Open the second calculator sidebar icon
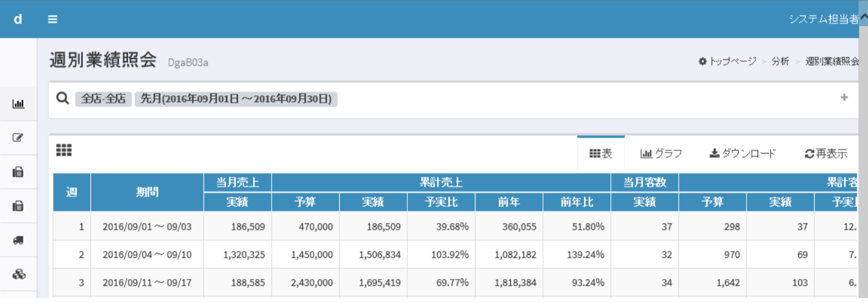Image resolution: width=868 pixels, height=303 pixels. click(x=18, y=206)
